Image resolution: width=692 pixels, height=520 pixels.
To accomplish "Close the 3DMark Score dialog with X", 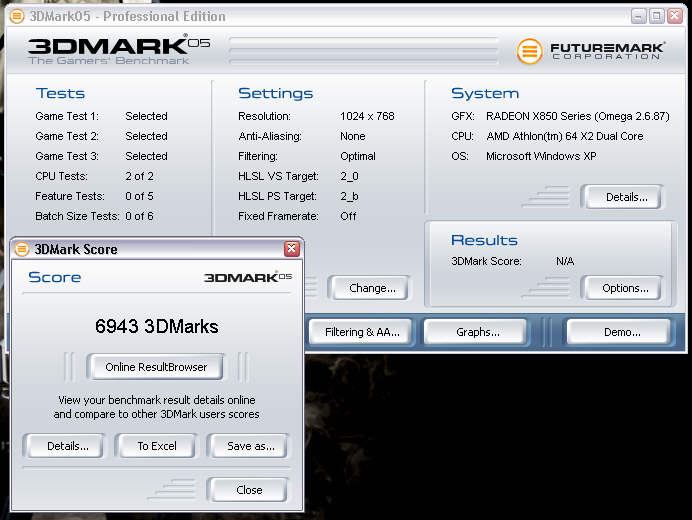I will coord(292,249).
